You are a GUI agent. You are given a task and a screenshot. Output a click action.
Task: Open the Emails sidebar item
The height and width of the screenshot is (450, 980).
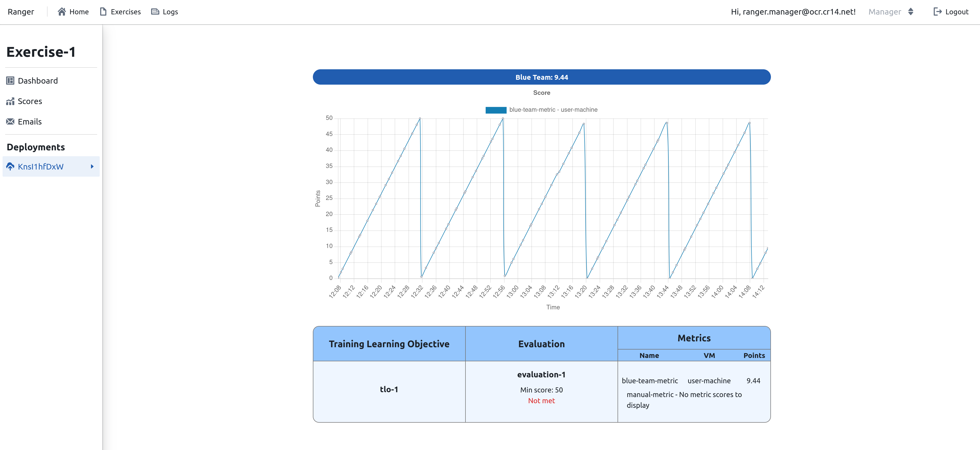click(x=30, y=122)
